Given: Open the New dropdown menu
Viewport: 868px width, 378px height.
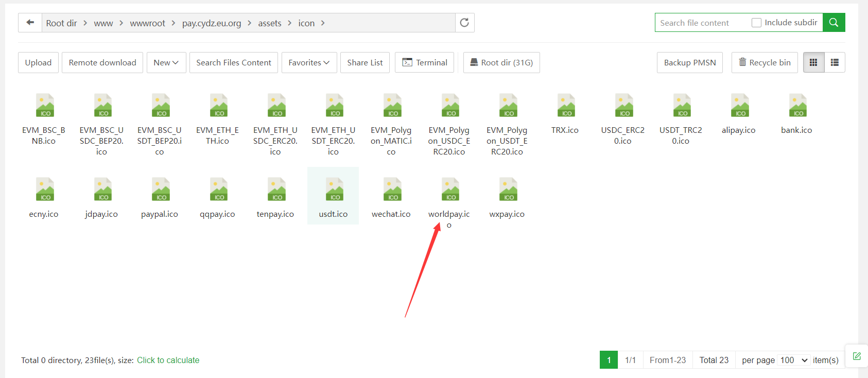Looking at the screenshot, I should [x=166, y=62].
